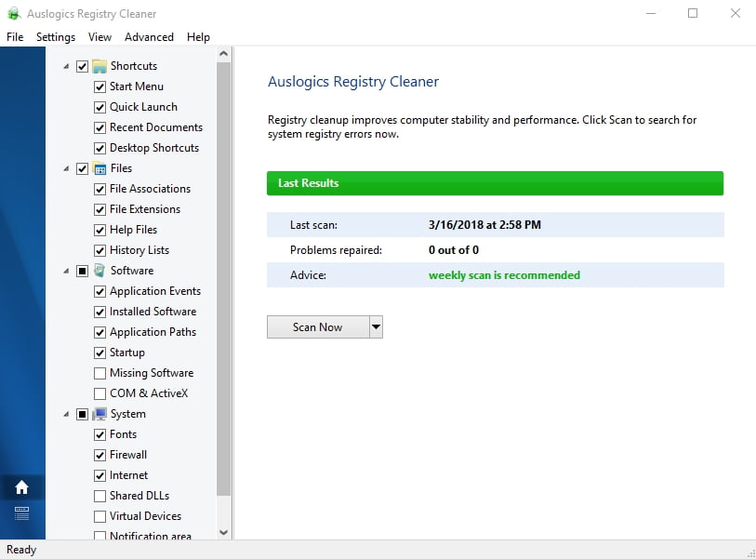Click the Last Results green bar
This screenshot has width=756, height=559.
(x=495, y=183)
